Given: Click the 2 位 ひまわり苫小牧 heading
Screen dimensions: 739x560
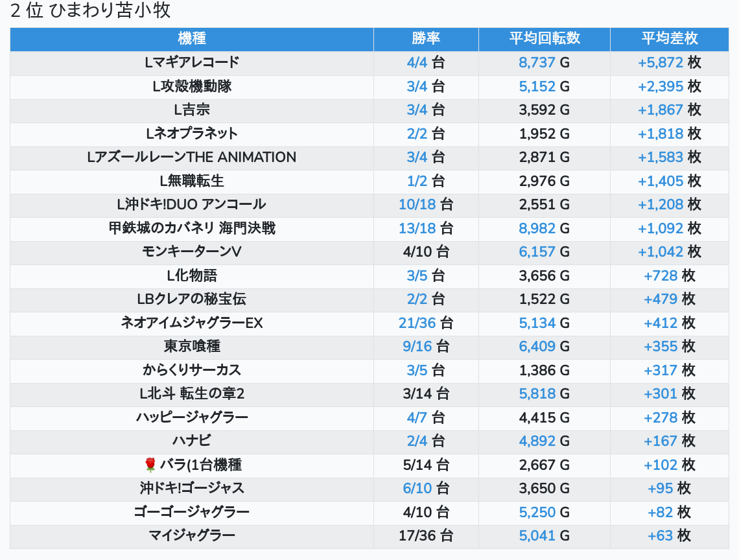Looking at the screenshot, I should click(91, 11).
